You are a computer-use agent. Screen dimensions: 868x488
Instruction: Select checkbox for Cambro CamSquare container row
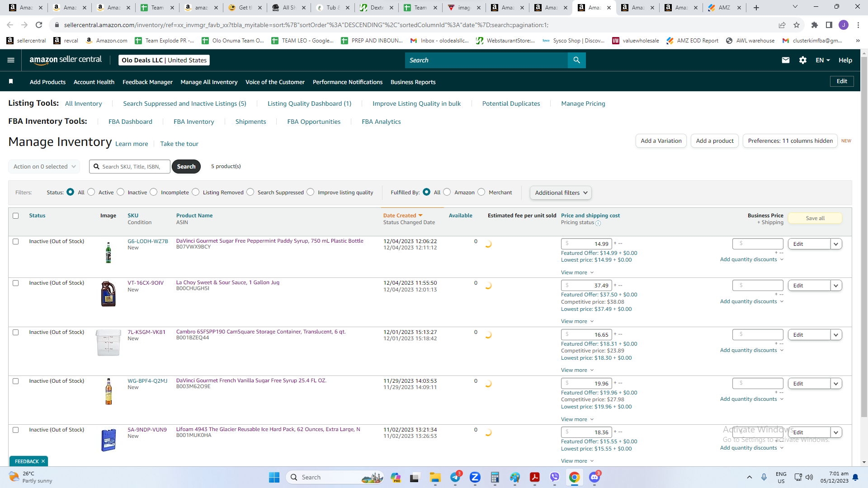pyautogui.click(x=16, y=332)
